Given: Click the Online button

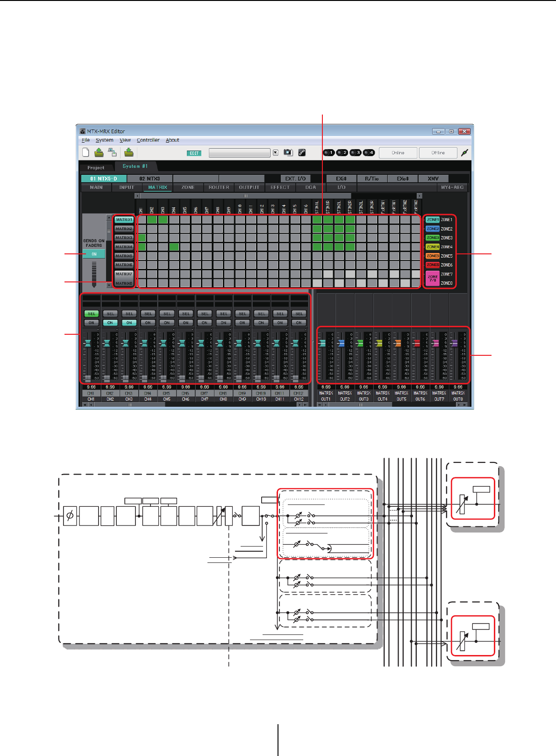Looking at the screenshot, I should 398,153.
